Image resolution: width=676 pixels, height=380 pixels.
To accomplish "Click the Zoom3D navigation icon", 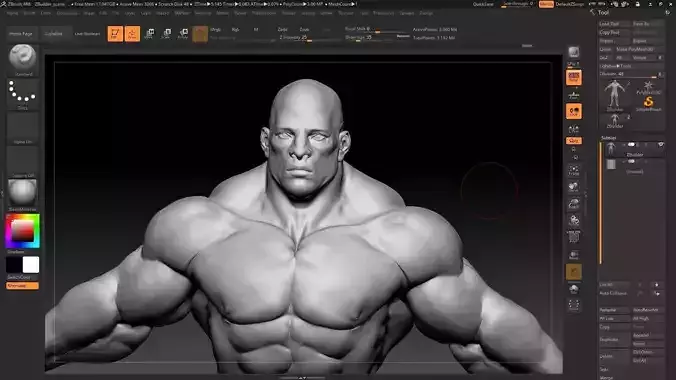I will pyautogui.click(x=574, y=204).
